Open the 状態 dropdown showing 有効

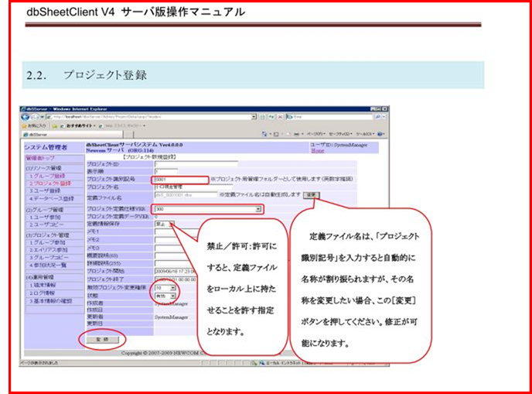pos(165,296)
